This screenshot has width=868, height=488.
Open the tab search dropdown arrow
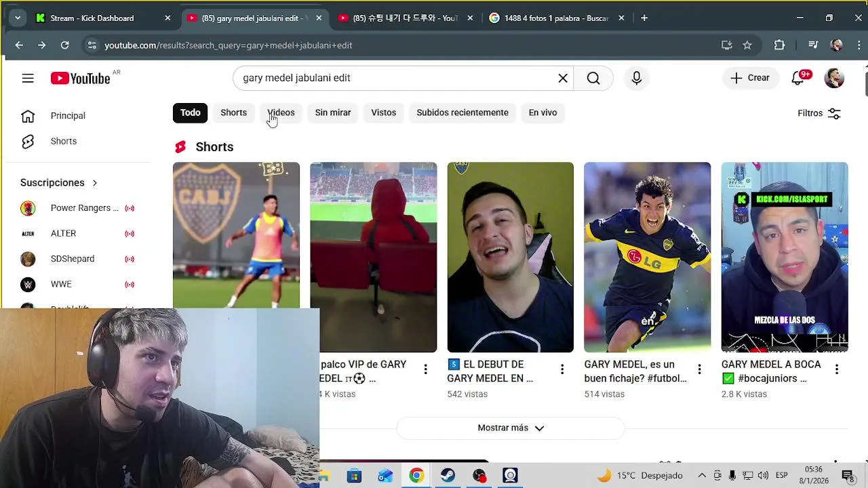click(17, 18)
